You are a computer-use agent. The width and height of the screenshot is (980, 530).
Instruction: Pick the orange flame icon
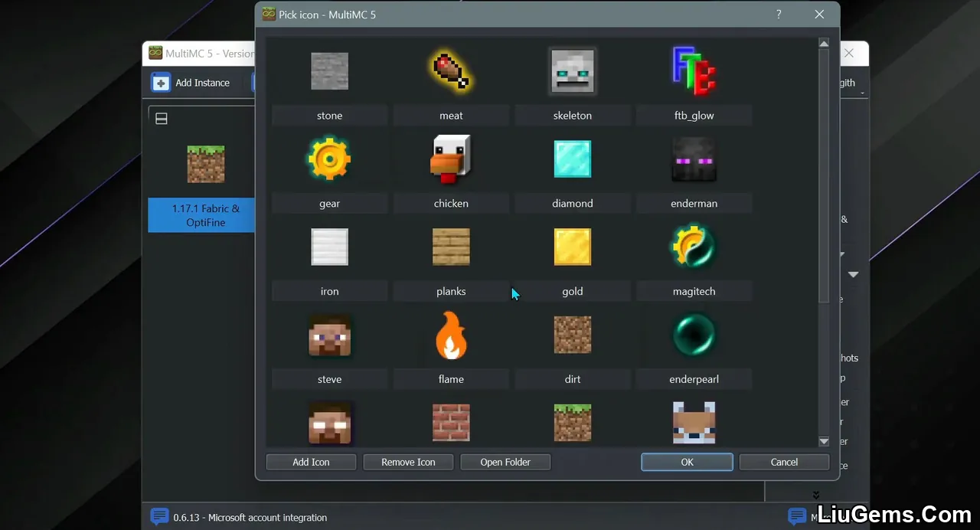(x=451, y=335)
